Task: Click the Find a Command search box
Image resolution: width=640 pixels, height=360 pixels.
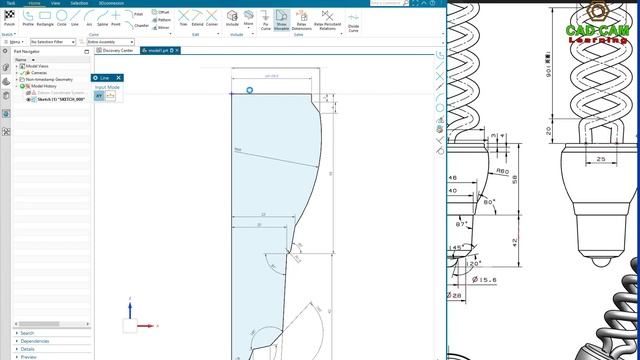Action: [x=389, y=3]
